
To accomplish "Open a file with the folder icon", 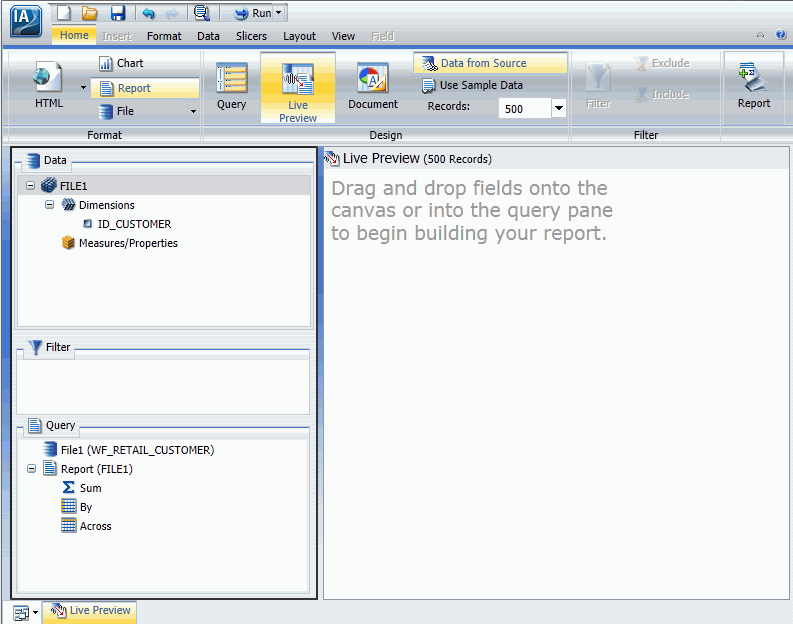I will click(x=90, y=13).
